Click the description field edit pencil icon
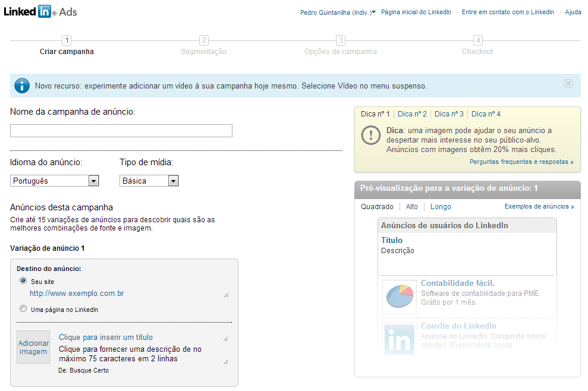Viewport: 588px width, 391px height. 226,362
